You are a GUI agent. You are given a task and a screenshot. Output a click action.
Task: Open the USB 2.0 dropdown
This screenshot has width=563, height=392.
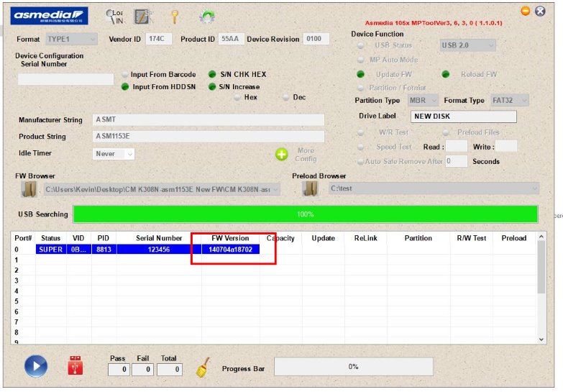coord(468,45)
